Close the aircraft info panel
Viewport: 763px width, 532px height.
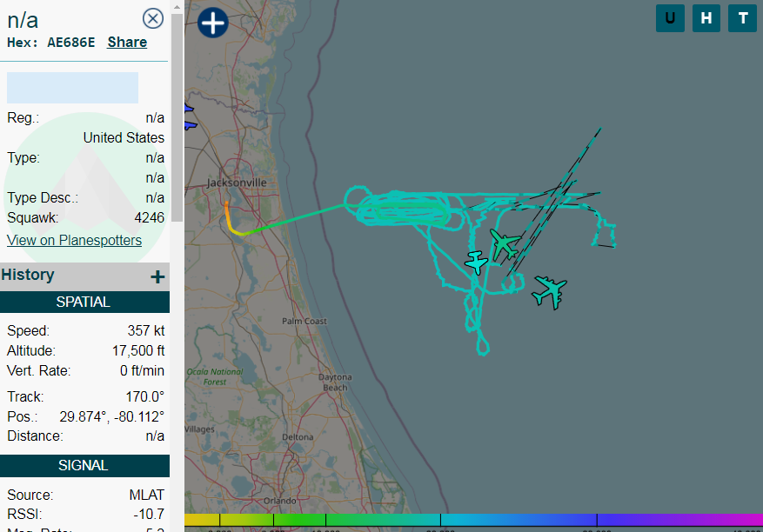152,18
